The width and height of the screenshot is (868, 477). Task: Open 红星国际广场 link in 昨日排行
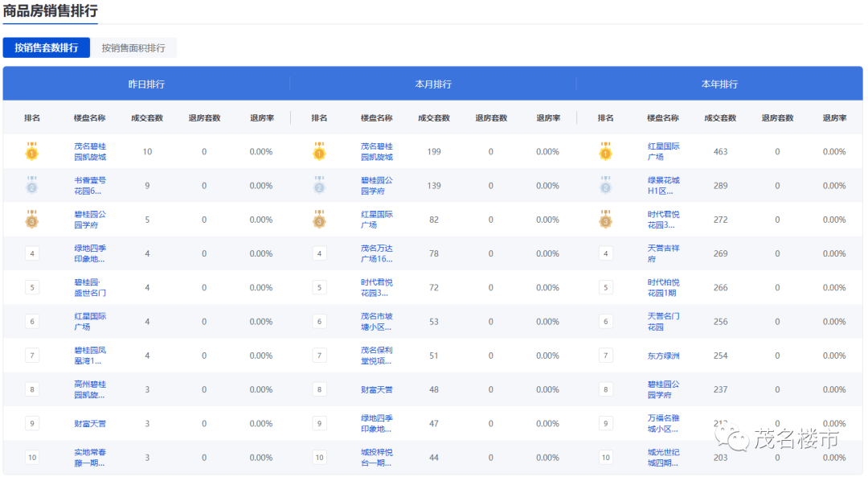point(90,321)
